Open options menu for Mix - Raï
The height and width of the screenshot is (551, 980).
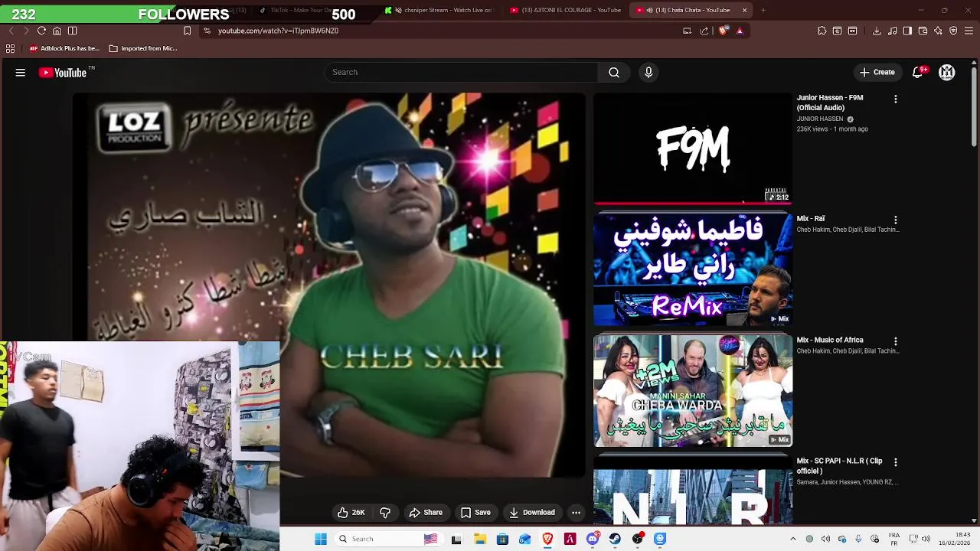(896, 220)
